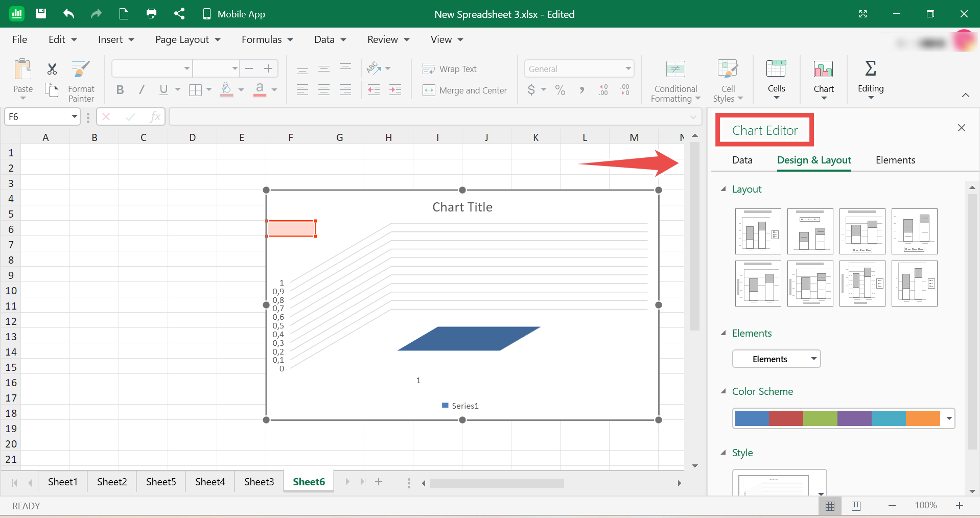Redo the last undone action
This screenshot has height=518, width=980.
(96, 14)
